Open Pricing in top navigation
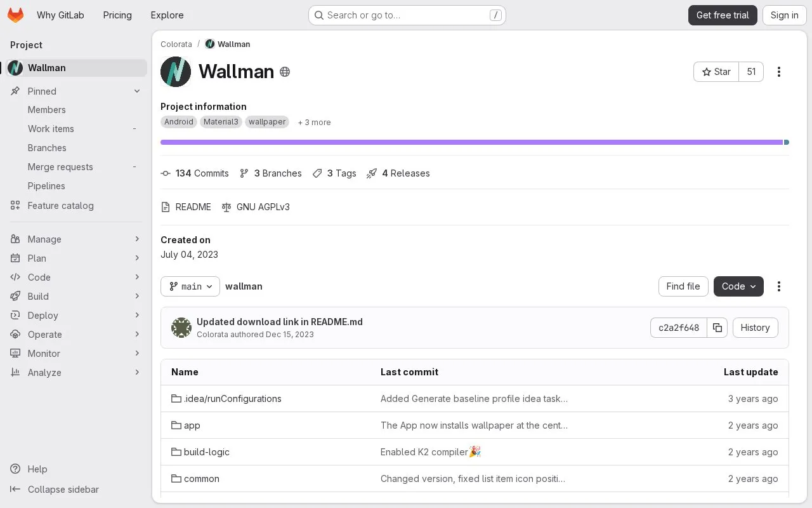The height and width of the screenshot is (508, 812). click(117, 15)
